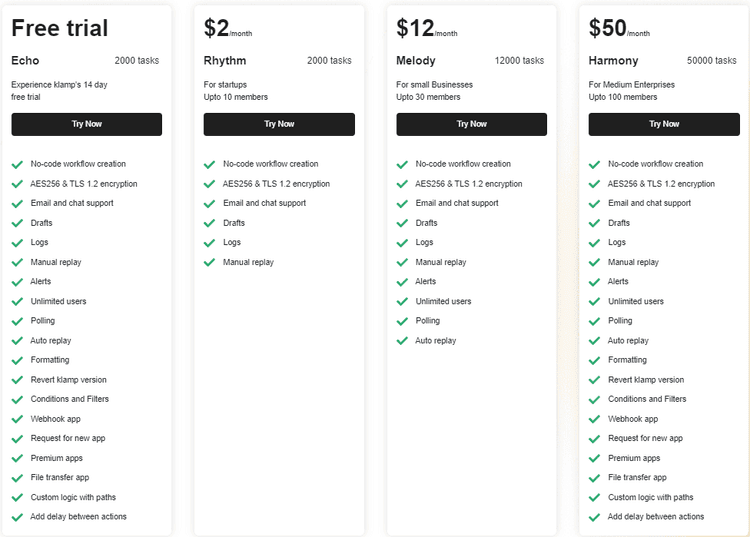Click checkmark beside Harmony's Request for new app
Screen dimensions: 750x537
tap(595, 439)
